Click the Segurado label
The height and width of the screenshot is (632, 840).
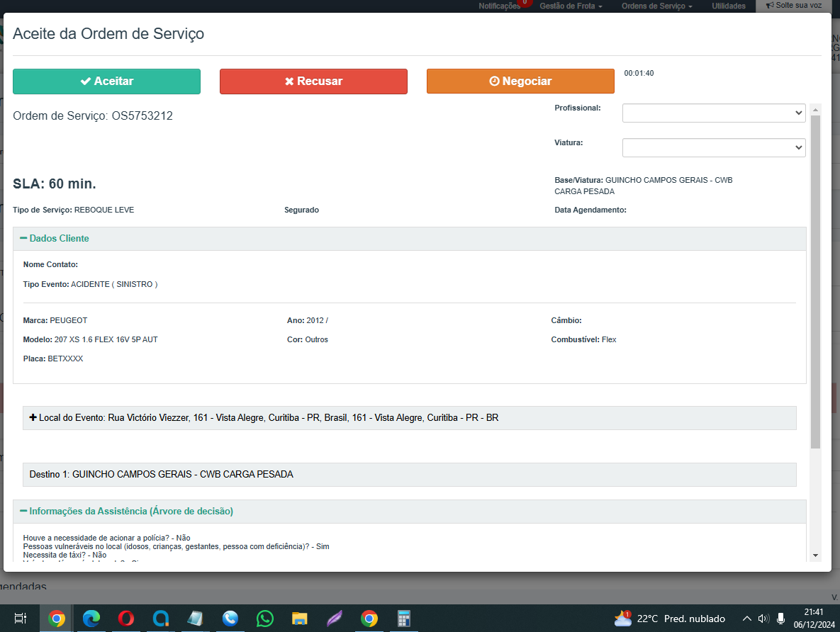301,210
